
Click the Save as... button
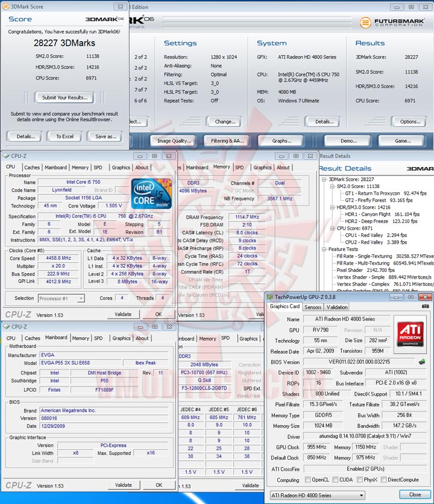click(105, 136)
